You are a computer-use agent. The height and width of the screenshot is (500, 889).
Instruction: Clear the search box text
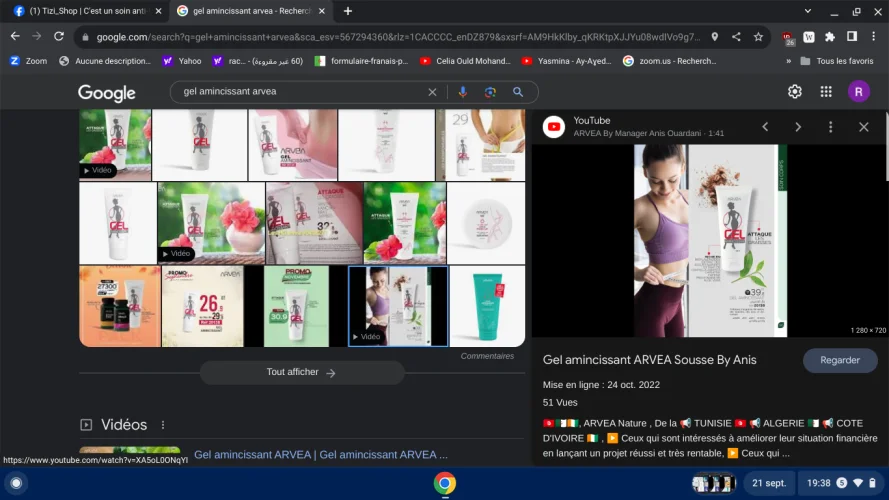pos(432,92)
